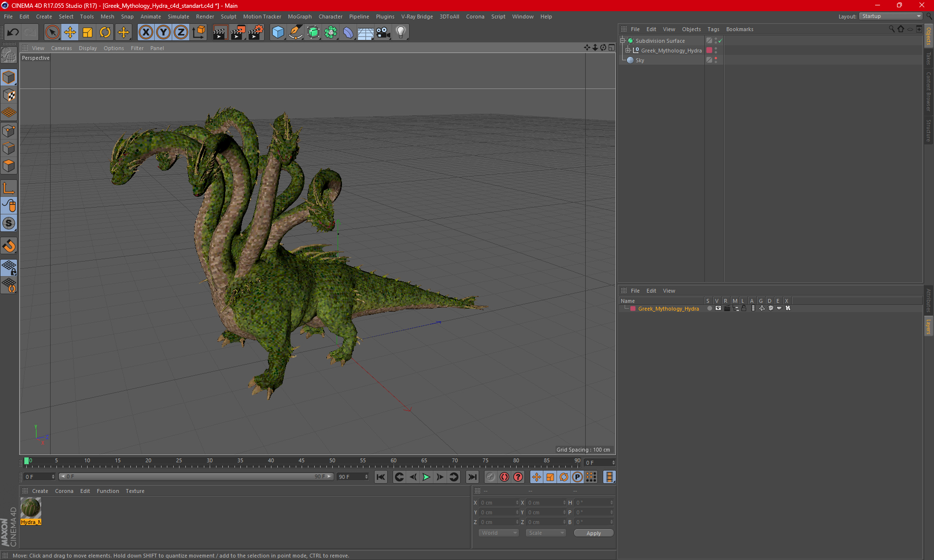Click timeline frame 45 marker
The height and width of the screenshot is (560, 934).
tap(302, 461)
